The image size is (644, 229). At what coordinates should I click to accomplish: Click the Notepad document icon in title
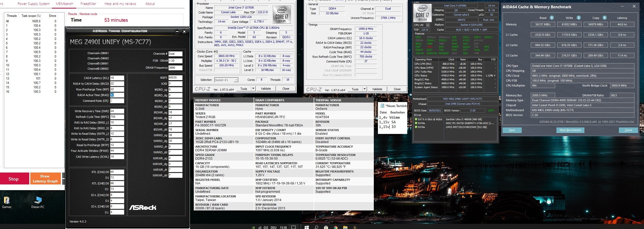382,106
